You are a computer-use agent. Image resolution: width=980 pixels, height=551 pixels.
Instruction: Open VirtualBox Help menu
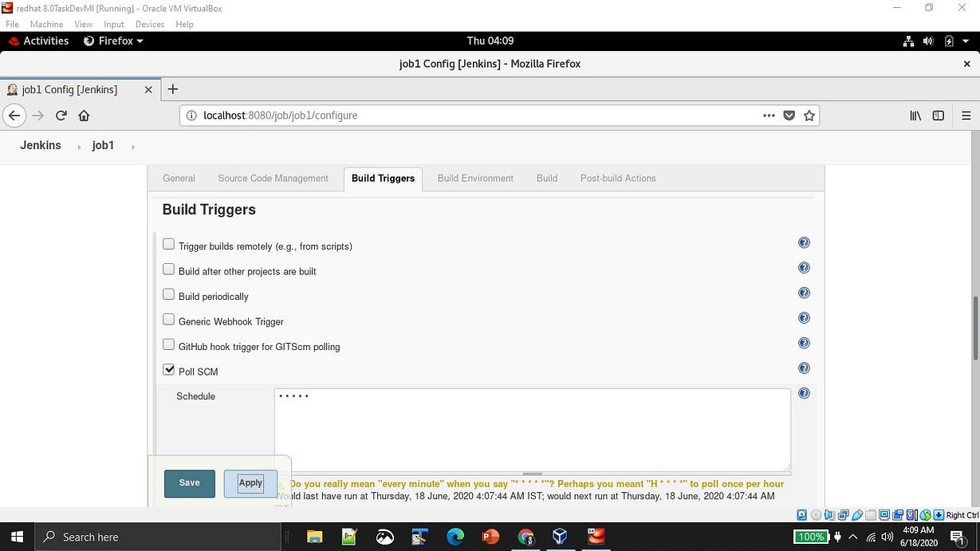[184, 24]
